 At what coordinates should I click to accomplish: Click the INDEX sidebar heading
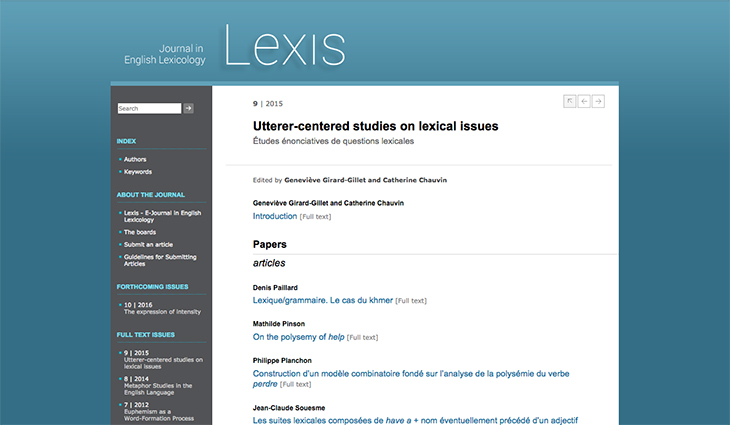pyautogui.click(x=126, y=141)
